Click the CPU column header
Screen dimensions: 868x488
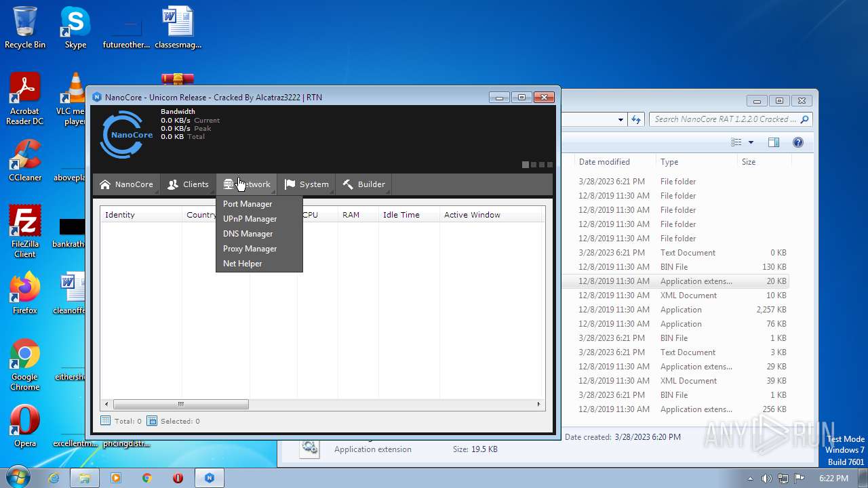pyautogui.click(x=317, y=215)
